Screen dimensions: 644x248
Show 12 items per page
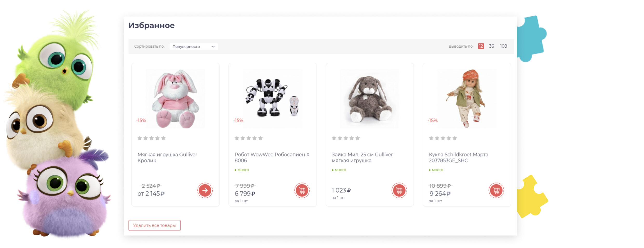[481, 46]
